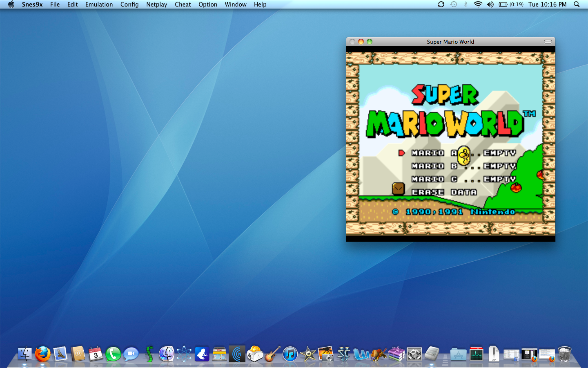Click the Wi-Fi status icon
The image size is (588, 368).
pyautogui.click(x=478, y=4)
